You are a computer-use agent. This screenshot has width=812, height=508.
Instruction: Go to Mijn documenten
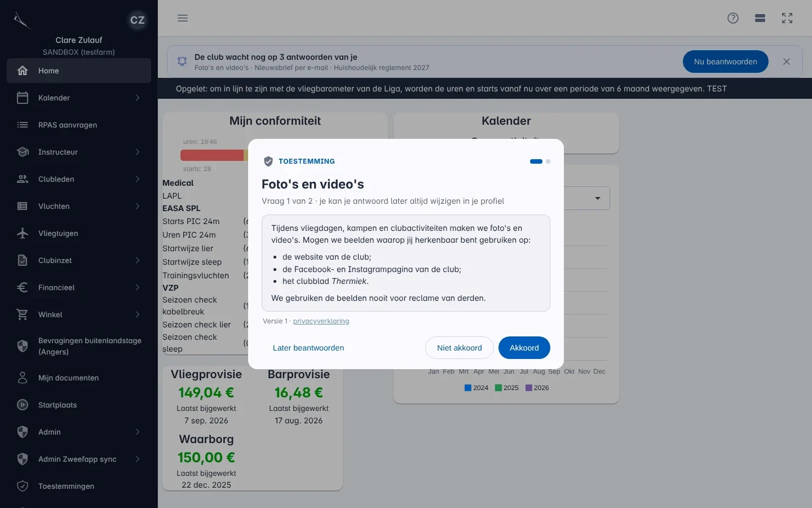[x=79, y=378]
